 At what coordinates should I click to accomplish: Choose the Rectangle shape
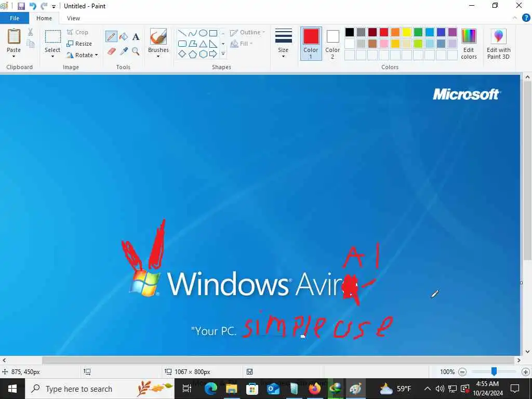pyautogui.click(x=213, y=33)
